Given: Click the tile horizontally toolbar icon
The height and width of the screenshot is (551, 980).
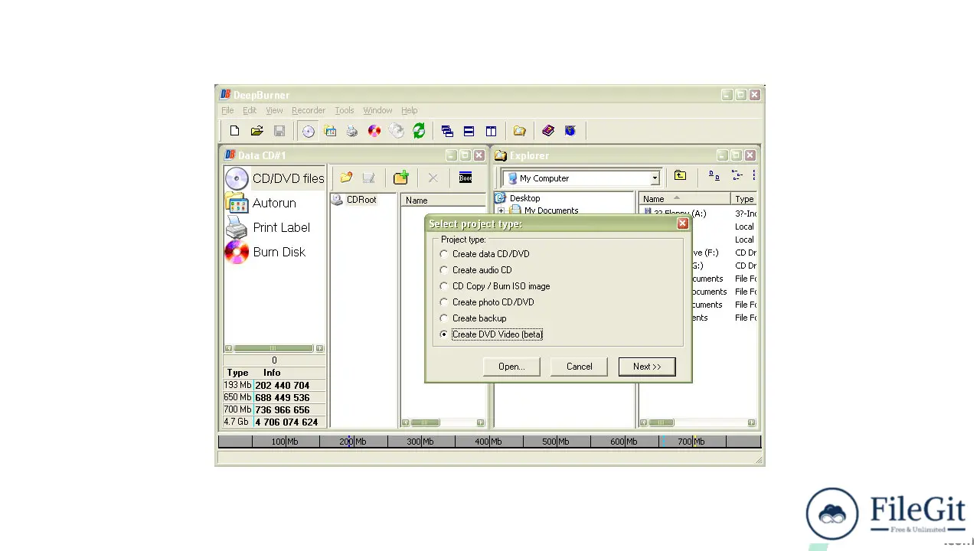Looking at the screenshot, I should click(x=469, y=131).
